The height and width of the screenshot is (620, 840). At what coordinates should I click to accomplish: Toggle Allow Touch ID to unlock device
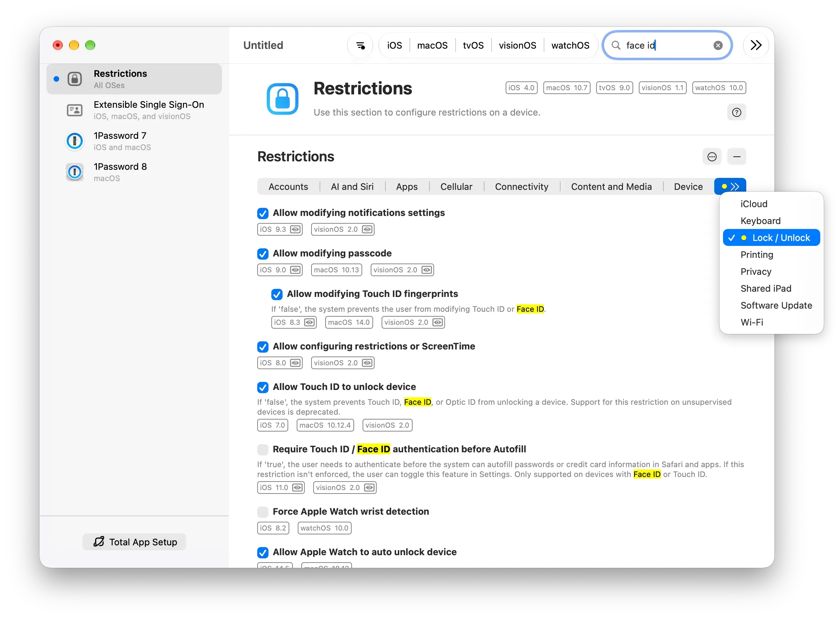click(x=263, y=388)
